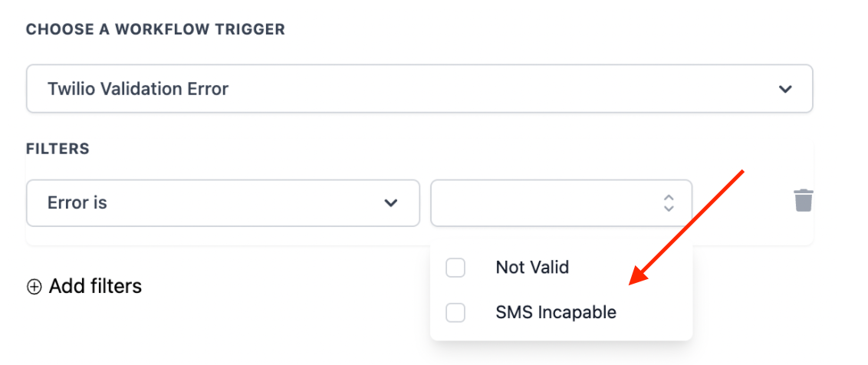Viewport: 868px width, 365px height.
Task: Click the "Filters" section heading
Action: tap(58, 149)
